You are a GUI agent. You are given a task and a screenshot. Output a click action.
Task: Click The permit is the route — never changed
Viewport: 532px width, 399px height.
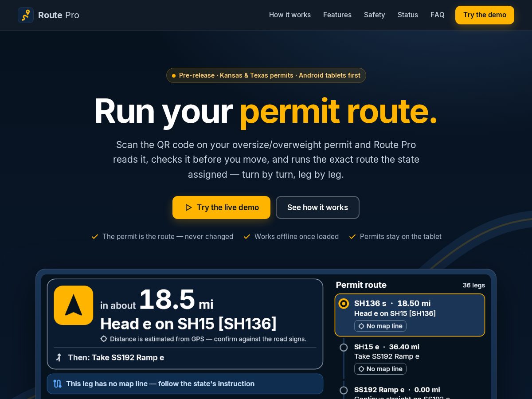point(168,237)
